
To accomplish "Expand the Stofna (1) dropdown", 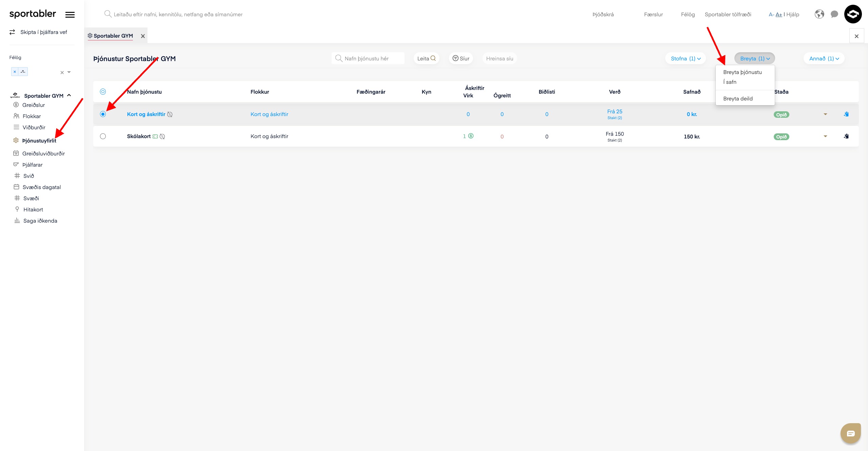I will tap(685, 59).
